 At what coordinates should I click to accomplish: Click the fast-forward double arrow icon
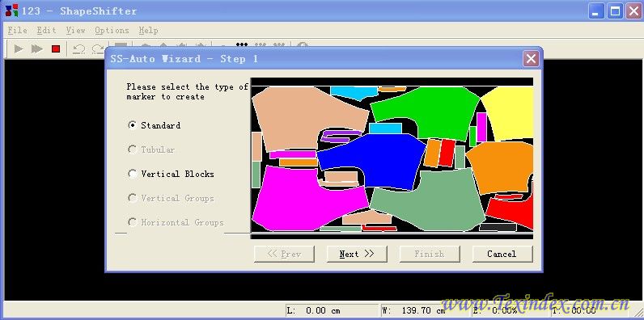coord(37,49)
